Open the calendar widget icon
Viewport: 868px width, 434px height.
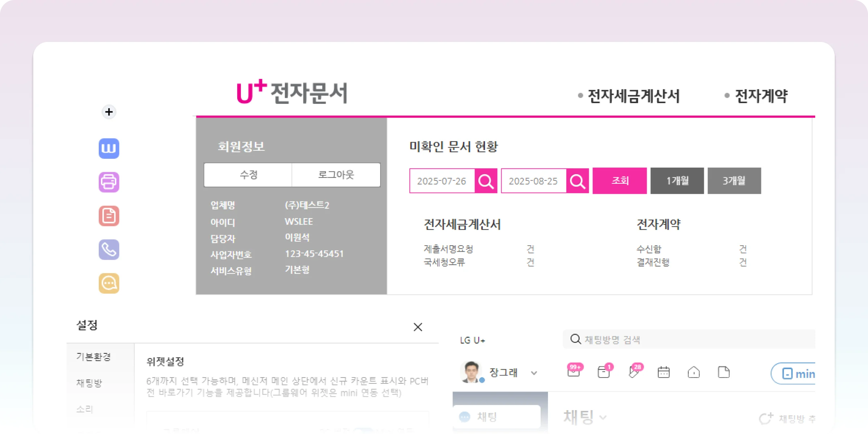point(664,372)
